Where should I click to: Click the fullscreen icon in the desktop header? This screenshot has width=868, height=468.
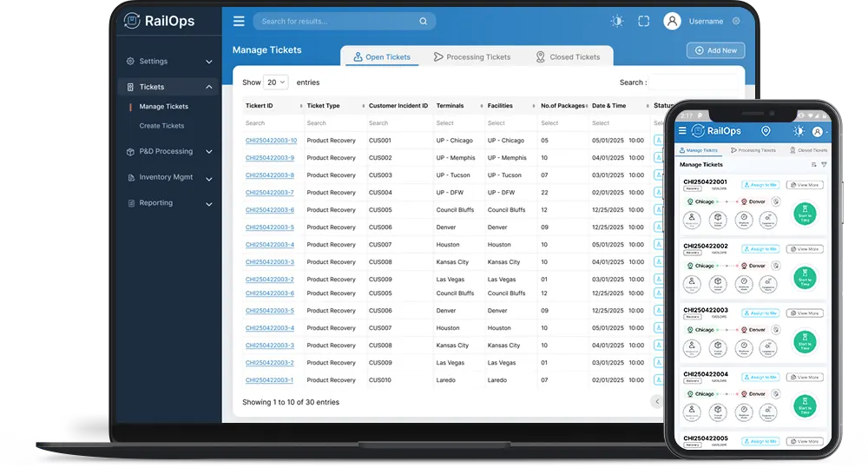tap(643, 21)
